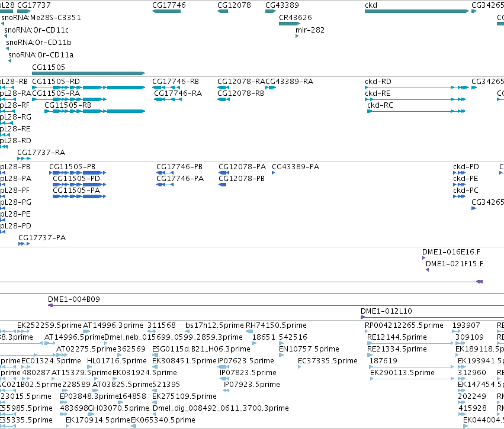Screen dimensions: 504x429
Task: Select protein CG17746-PA label
Action: coord(180,179)
